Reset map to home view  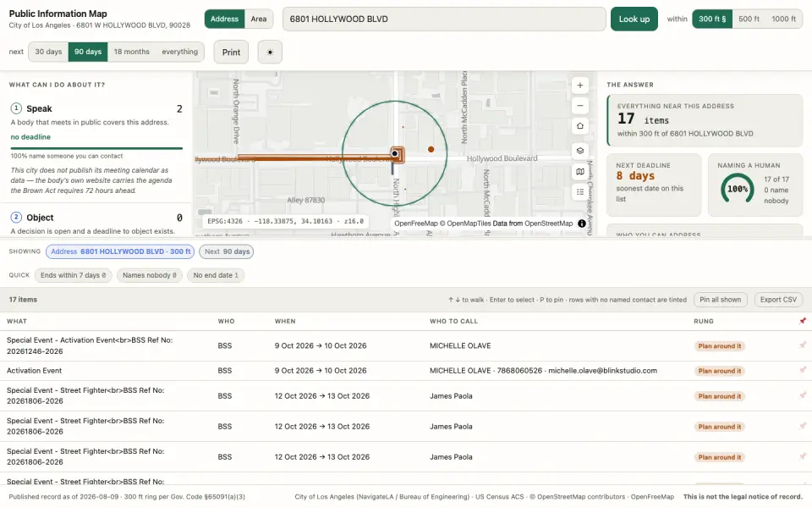[x=580, y=126]
